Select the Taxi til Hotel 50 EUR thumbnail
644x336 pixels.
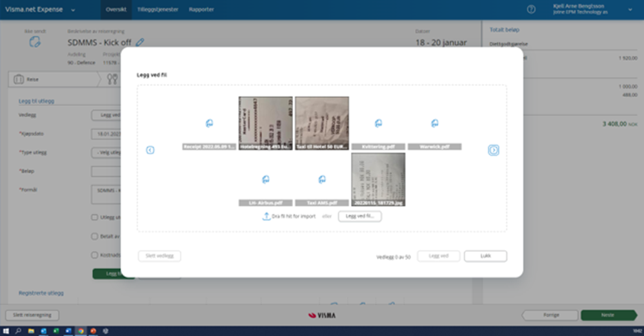(x=322, y=123)
